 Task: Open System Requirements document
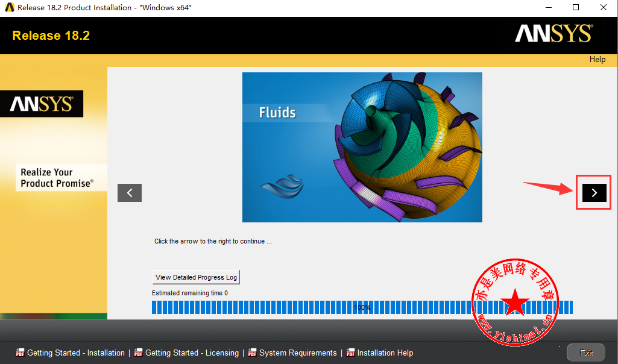(298, 353)
